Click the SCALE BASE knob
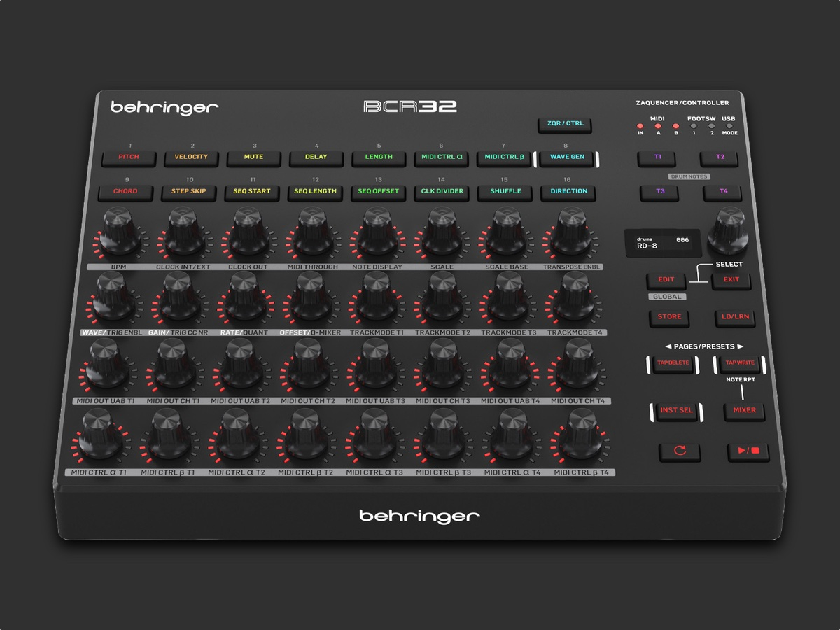The image size is (840, 630). [508, 232]
